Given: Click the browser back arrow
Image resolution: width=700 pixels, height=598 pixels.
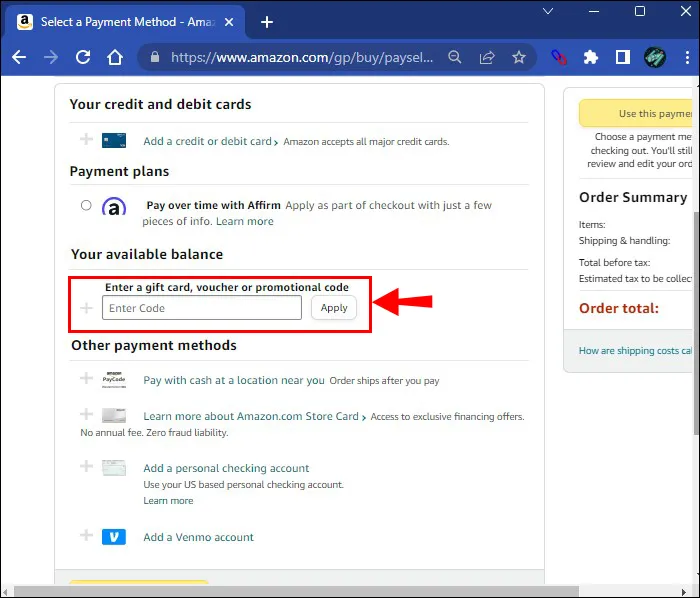Looking at the screenshot, I should pos(19,57).
